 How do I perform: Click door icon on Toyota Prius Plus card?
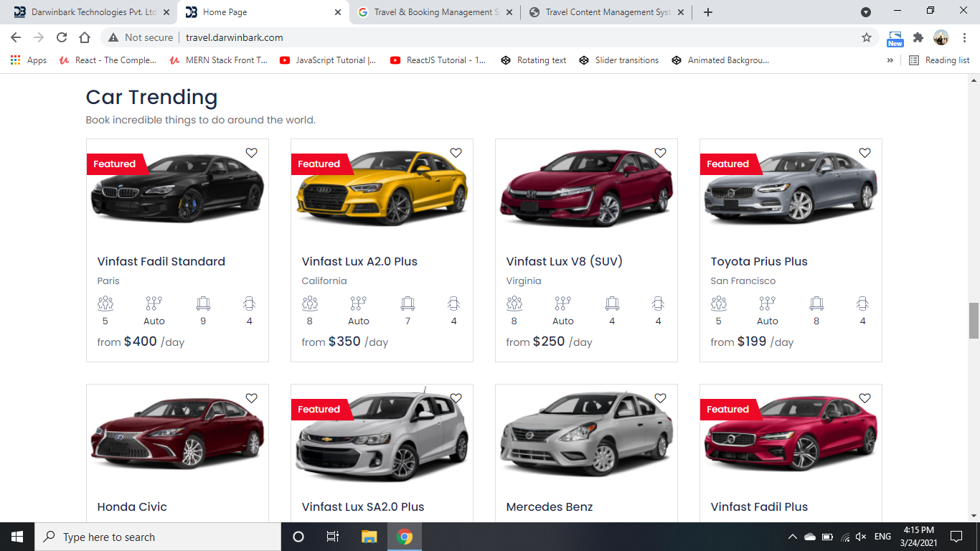pos(862,303)
